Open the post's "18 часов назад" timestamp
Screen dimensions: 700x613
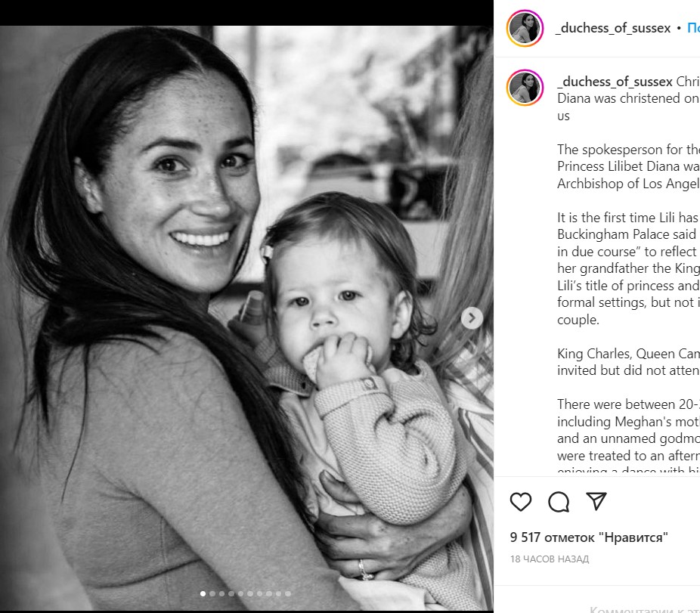pyautogui.click(x=549, y=559)
